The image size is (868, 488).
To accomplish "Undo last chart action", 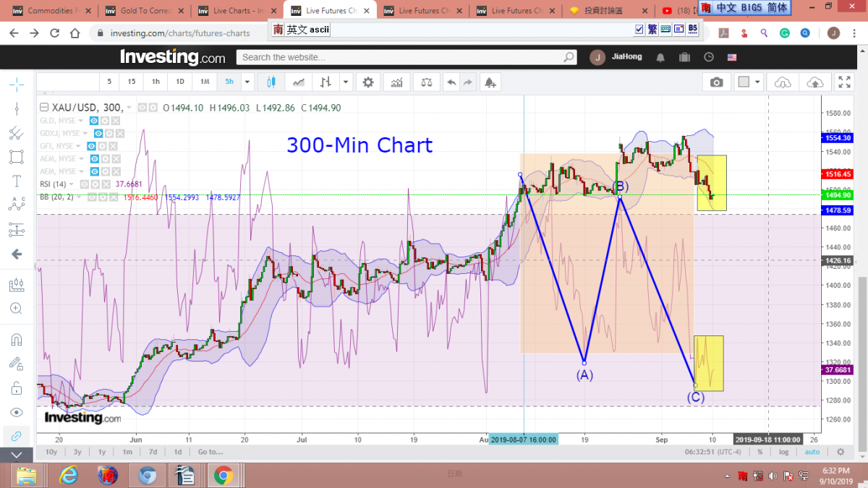I will pyautogui.click(x=452, y=82).
